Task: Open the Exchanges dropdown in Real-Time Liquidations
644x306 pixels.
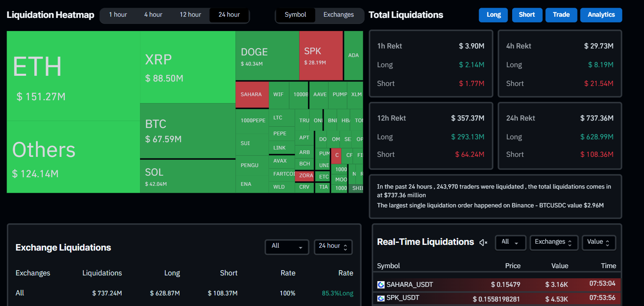Action: [x=553, y=242]
